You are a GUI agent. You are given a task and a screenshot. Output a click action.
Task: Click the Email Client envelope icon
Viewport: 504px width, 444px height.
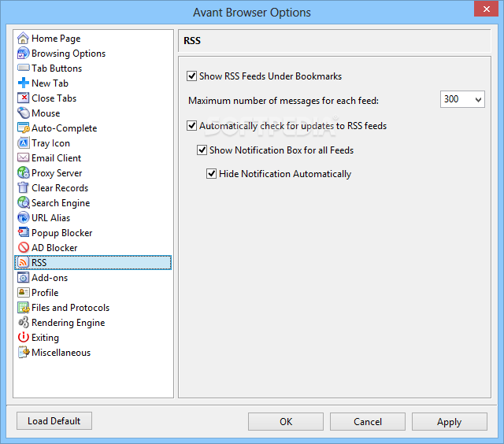click(23, 157)
